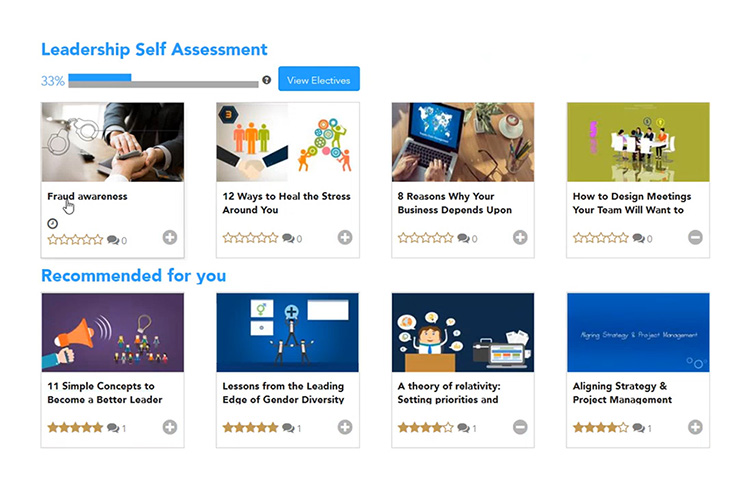
Task: Open the Aligning Strategy & Project Management thumbnail
Action: (638, 333)
